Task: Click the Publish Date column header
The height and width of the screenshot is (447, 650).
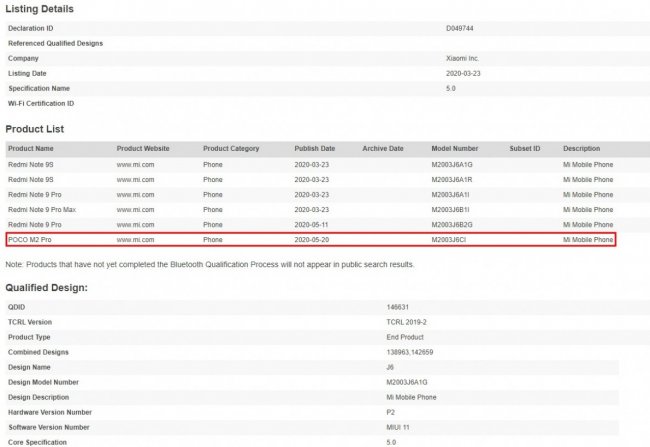Action: pyautogui.click(x=315, y=148)
